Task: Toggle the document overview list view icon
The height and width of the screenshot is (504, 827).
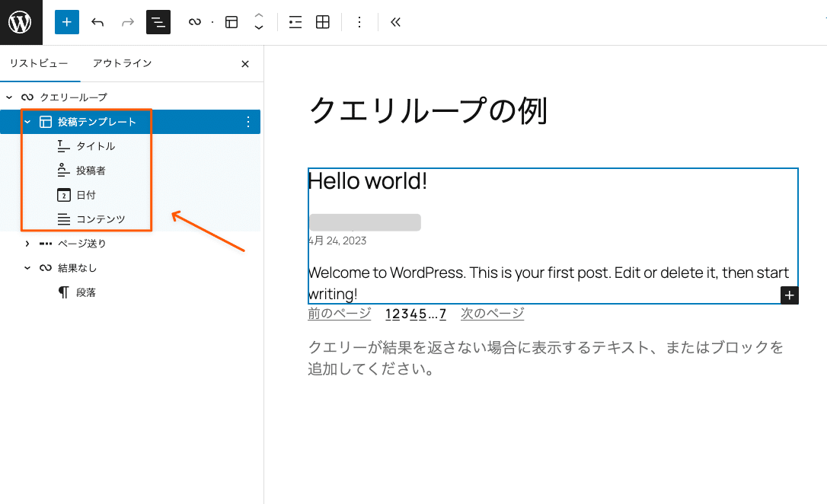Action: [158, 22]
